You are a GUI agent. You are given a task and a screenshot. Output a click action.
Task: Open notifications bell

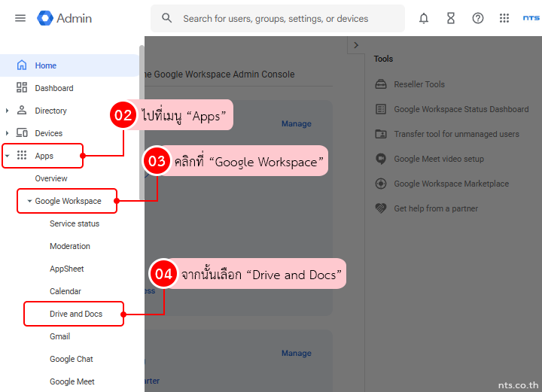424,18
